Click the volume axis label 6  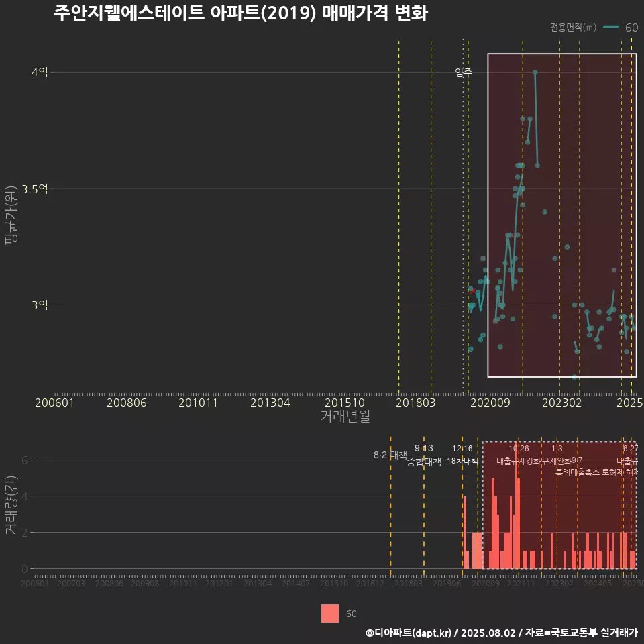[x=25, y=460]
